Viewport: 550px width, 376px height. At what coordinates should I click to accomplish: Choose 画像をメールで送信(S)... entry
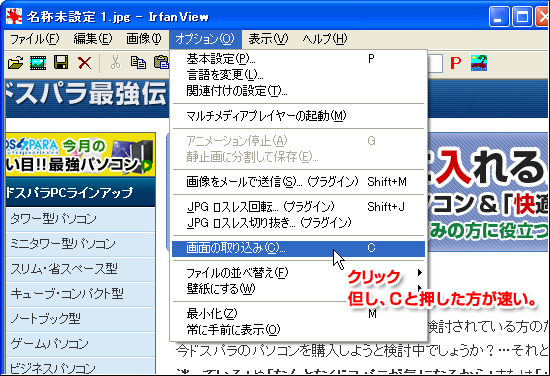[298, 182]
